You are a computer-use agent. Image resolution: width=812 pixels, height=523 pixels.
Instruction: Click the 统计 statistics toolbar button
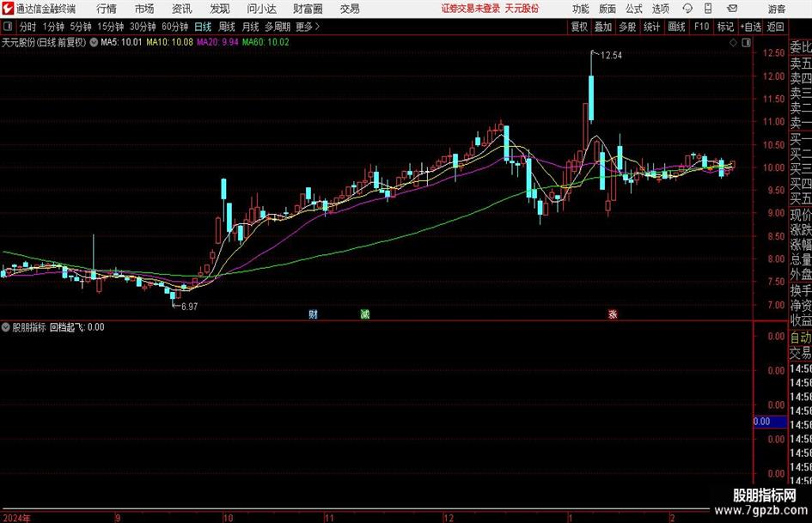click(x=651, y=27)
